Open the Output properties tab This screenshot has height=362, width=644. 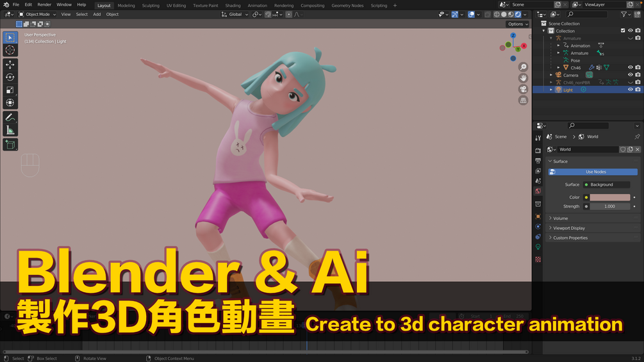(538, 160)
